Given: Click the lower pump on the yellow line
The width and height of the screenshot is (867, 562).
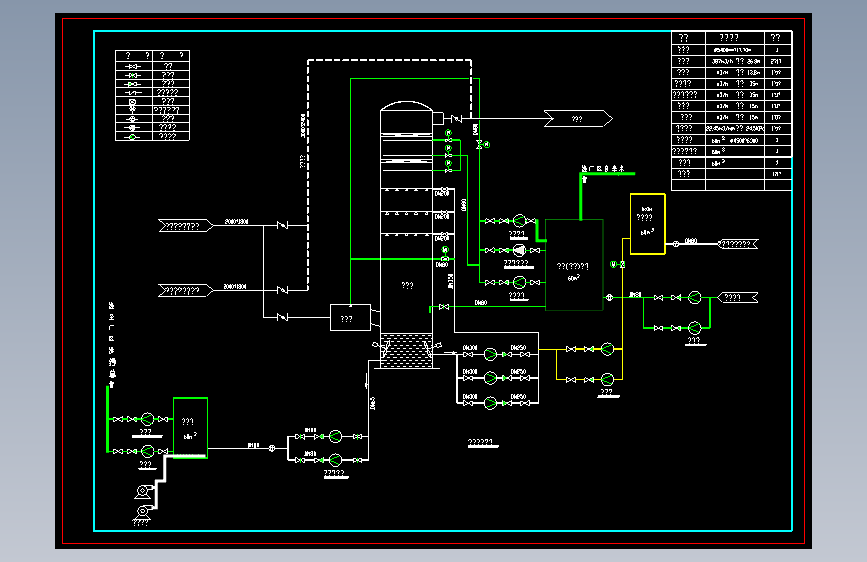Looking at the screenshot, I should pyautogui.click(x=607, y=379).
